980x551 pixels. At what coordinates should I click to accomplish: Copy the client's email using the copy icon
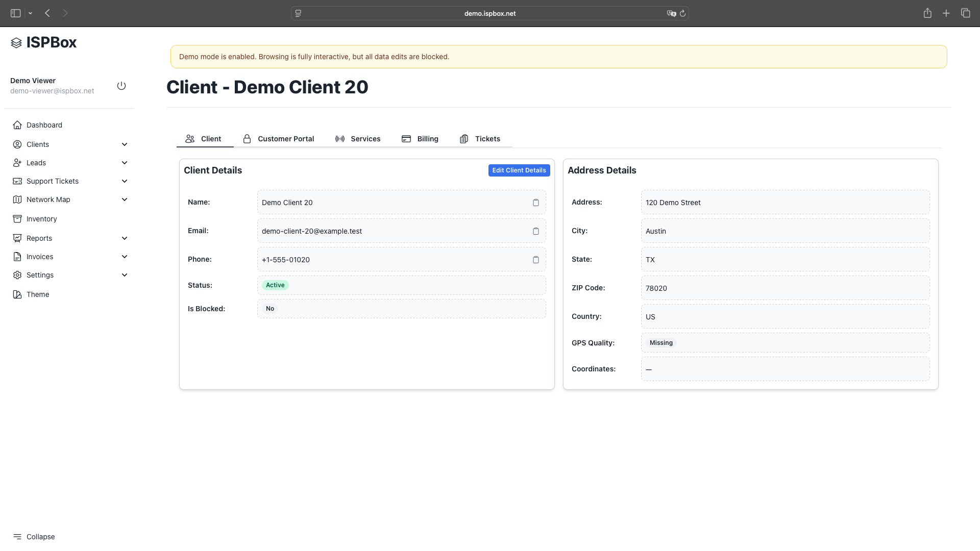pos(535,231)
